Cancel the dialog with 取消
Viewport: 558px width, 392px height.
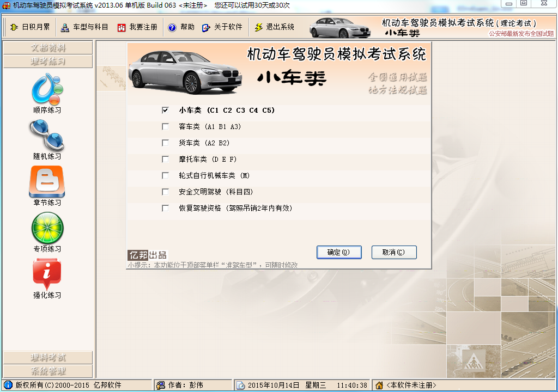(x=394, y=252)
